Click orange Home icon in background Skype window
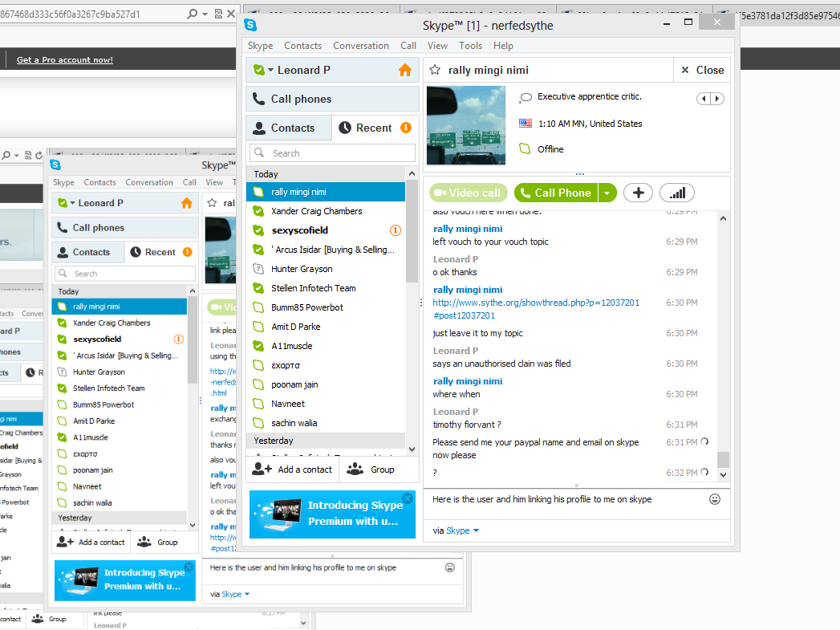840x630 pixels. (x=186, y=203)
